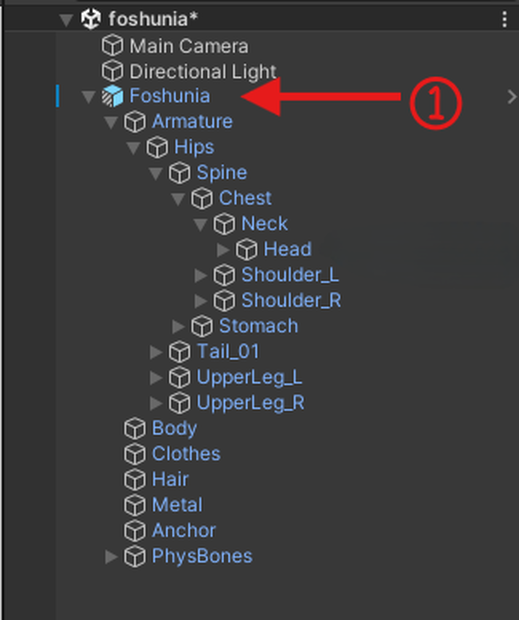Select the Shoulder_L bone
The width and height of the screenshot is (519, 620).
(x=290, y=275)
